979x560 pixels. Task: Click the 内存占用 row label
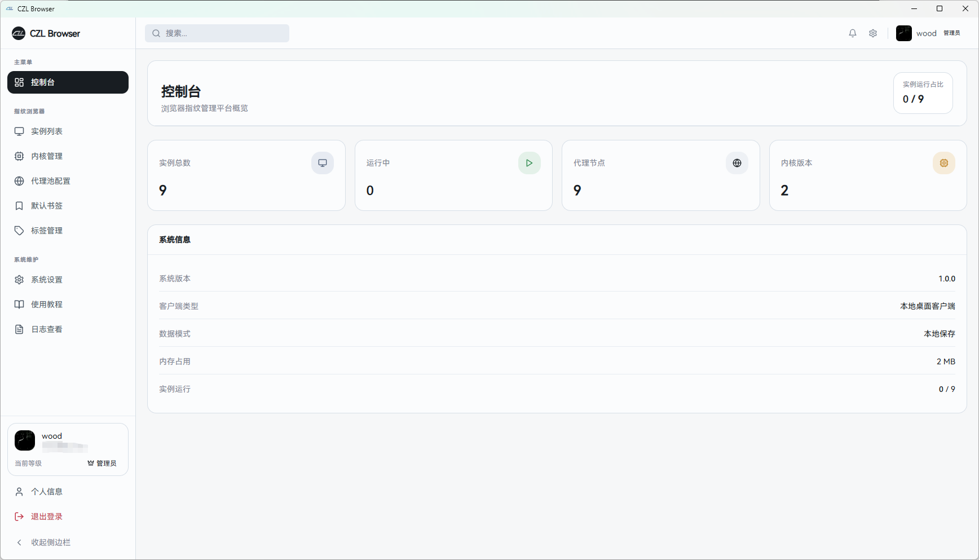coord(175,361)
